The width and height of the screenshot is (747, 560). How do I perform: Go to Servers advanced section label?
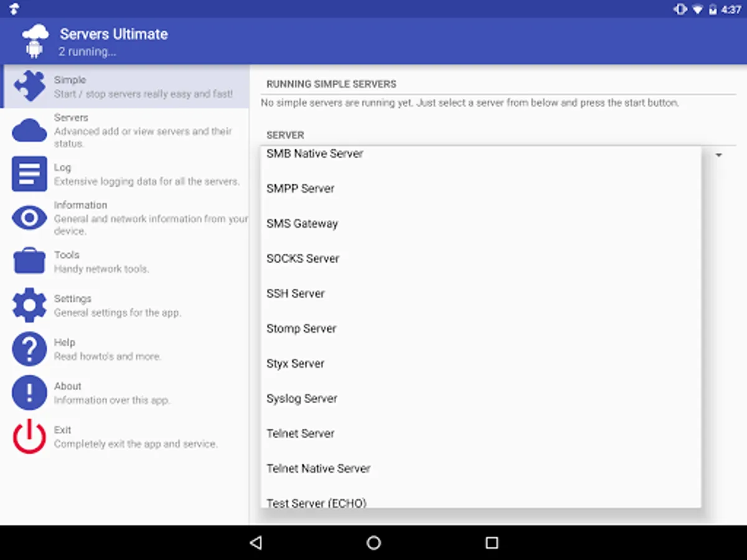(71, 118)
